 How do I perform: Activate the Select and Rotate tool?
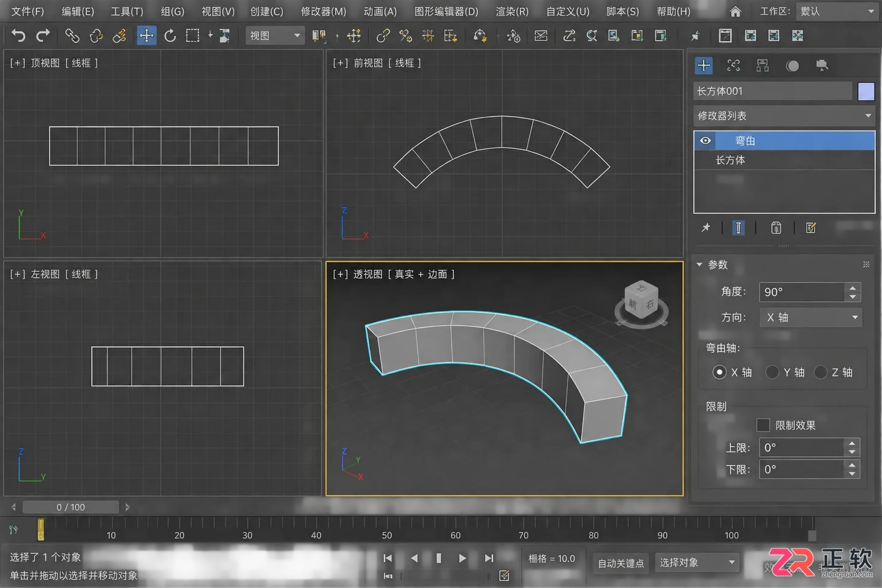(x=170, y=36)
